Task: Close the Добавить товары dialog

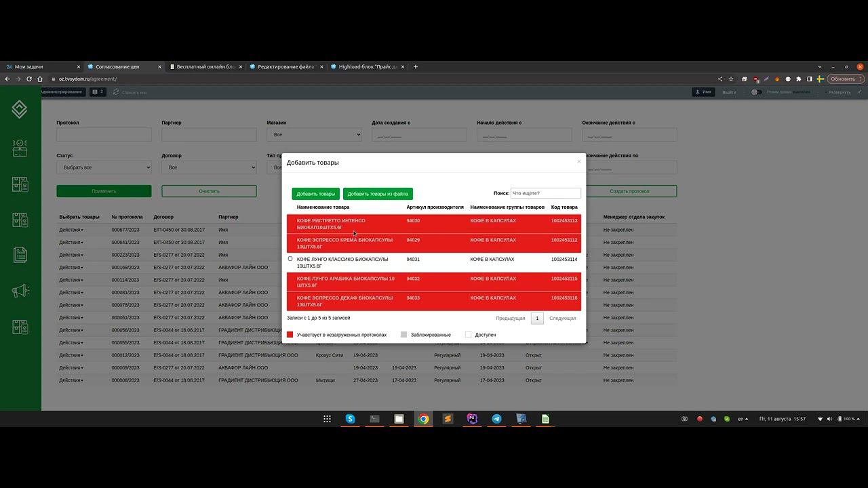Action: coord(578,161)
